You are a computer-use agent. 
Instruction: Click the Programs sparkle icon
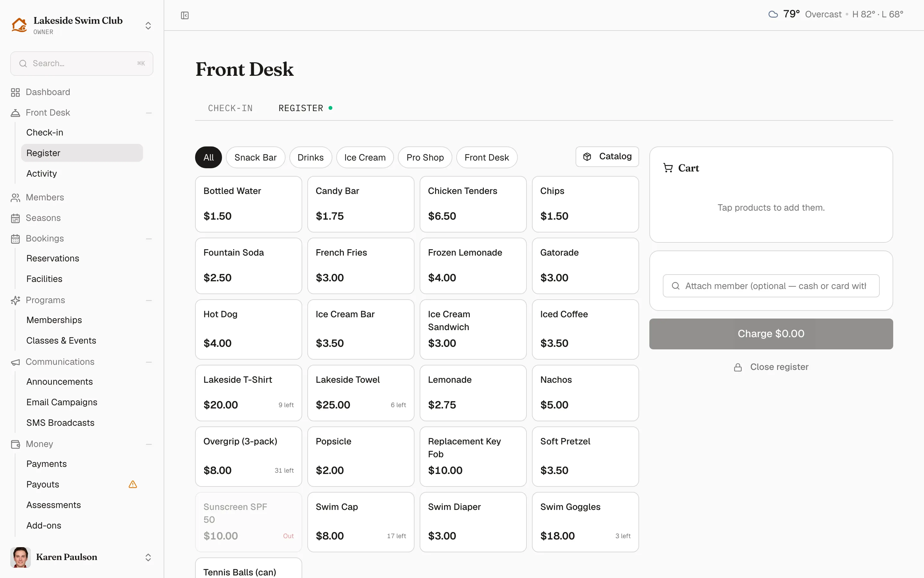tap(15, 301)
